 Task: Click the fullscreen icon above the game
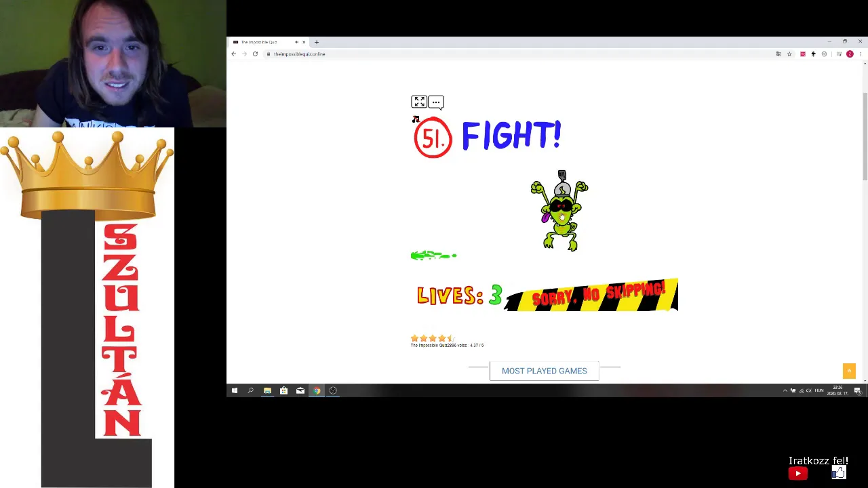click(419, 102)
